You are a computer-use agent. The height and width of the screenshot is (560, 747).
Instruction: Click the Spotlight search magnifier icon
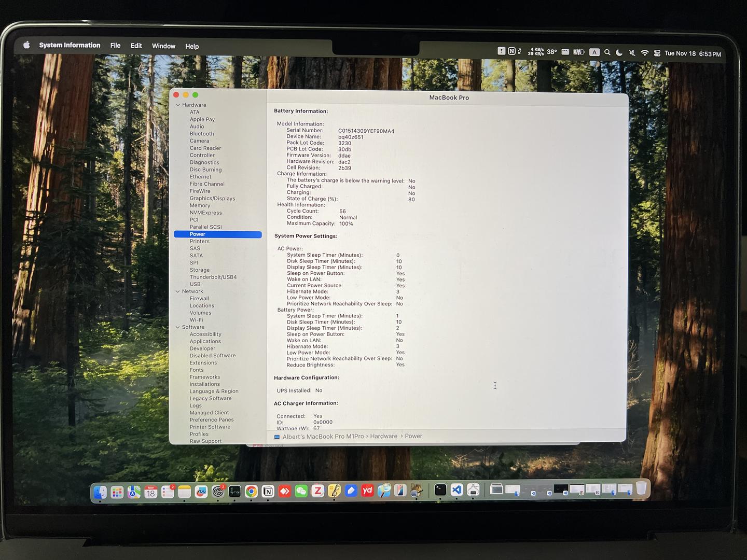607,52
